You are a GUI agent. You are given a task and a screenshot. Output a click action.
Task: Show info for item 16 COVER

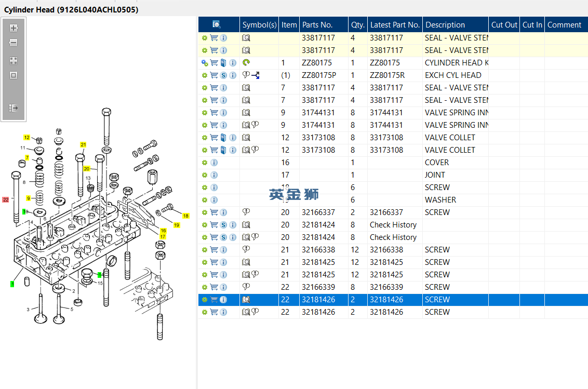pos(214,163)
